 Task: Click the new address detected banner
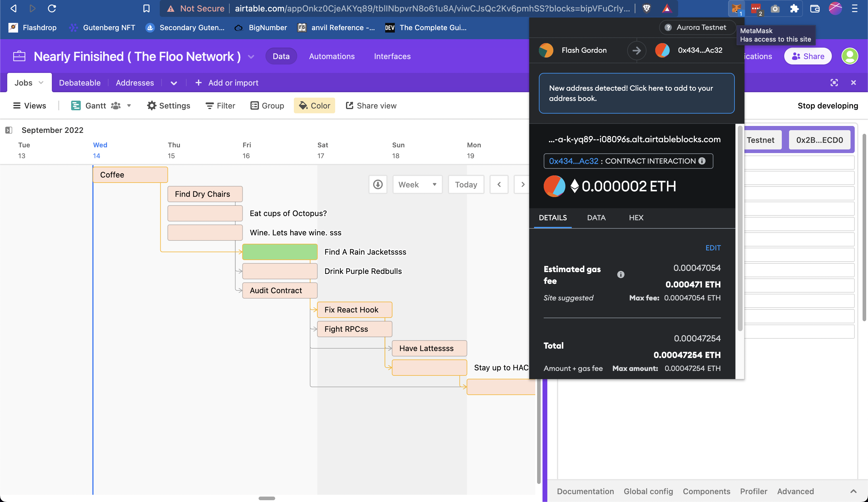637,93
